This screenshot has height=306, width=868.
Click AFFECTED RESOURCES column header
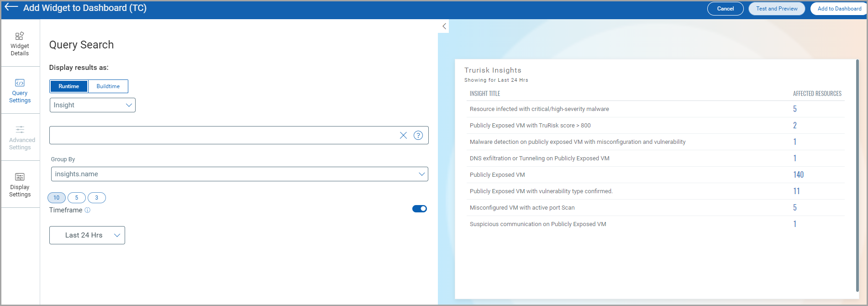817,94
